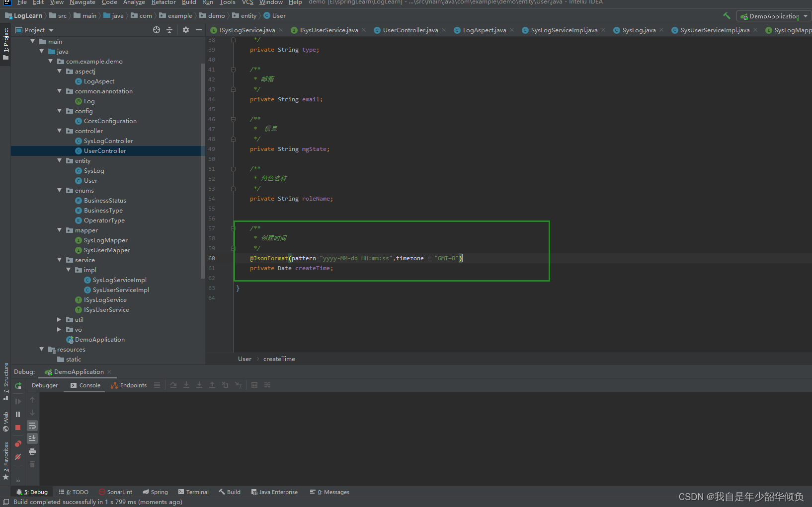This screenshot has width=812, height=507.
Task: Open Project panel settings gear
Action: [186, 30]
